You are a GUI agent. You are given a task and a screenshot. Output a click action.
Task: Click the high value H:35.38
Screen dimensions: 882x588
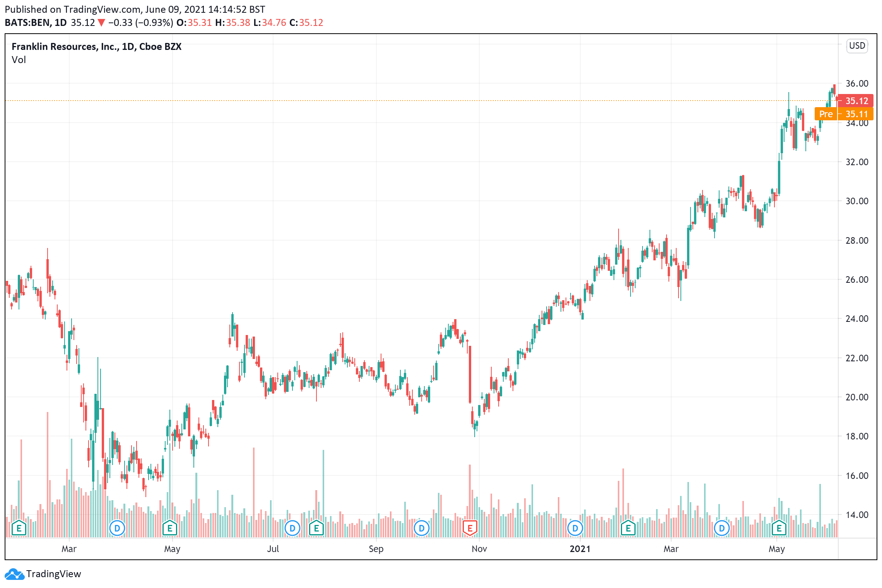click(232, 22)
